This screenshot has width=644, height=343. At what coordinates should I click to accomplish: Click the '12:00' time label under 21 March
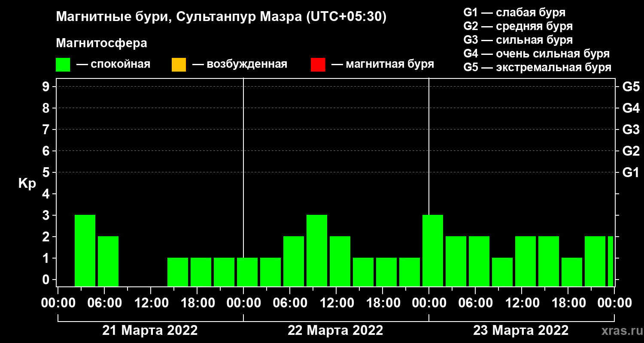tap(151, 303)
